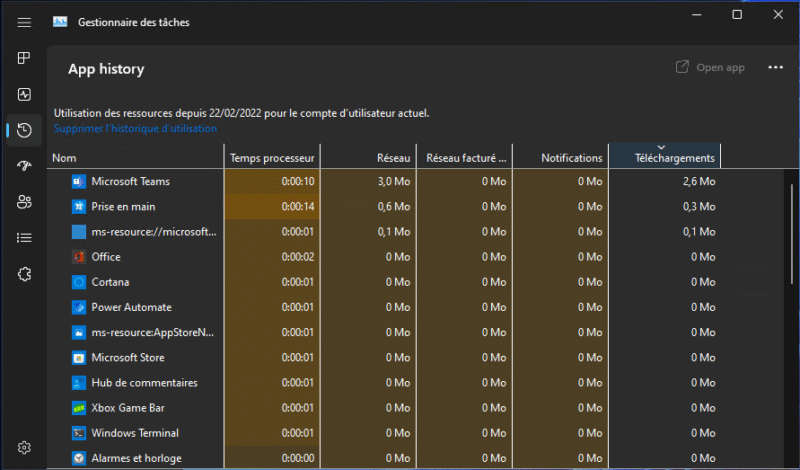Sort by Temps processeur column header

click(272, 158)
